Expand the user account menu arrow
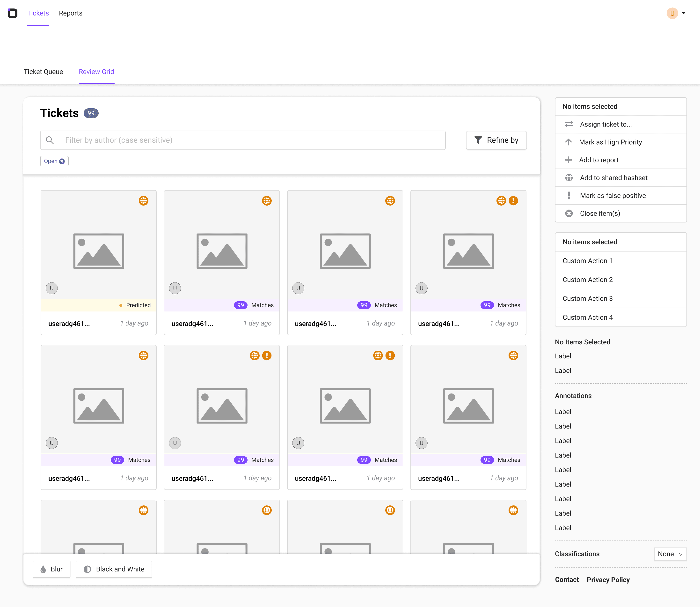Image resolution: width=700 pixels, height=607 pixels. (683, 14)
